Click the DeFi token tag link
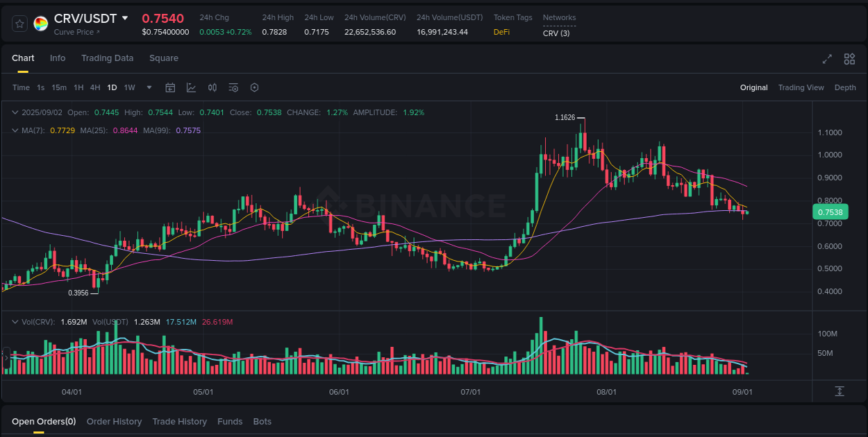Image resolution: width=868 pixels, height=437 pixels. tap(501, 31)
